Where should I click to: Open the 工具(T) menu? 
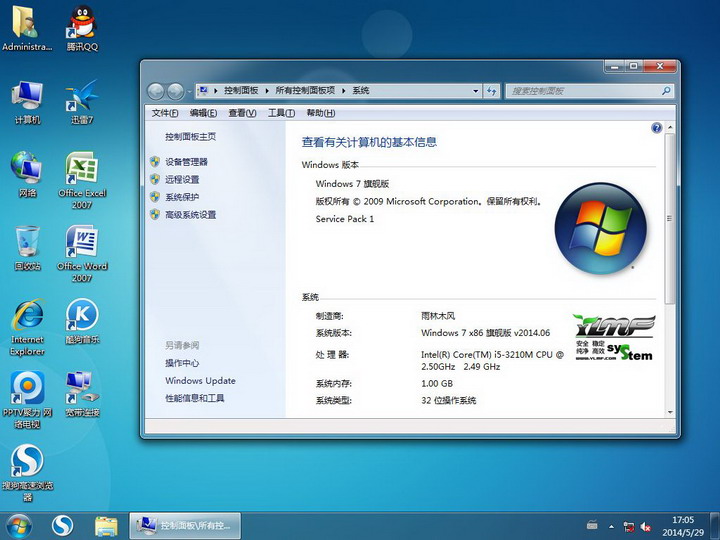(x=281, y=113)
